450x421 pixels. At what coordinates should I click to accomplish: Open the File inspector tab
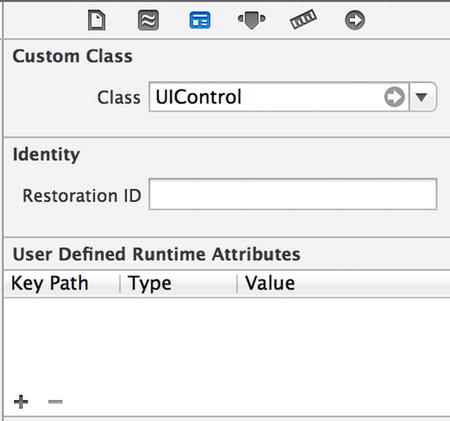[x=97, y=20]
